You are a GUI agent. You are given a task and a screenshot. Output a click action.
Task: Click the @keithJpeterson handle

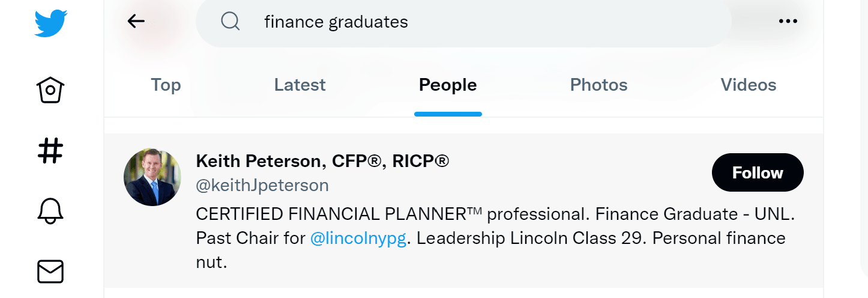pos(262,185)
